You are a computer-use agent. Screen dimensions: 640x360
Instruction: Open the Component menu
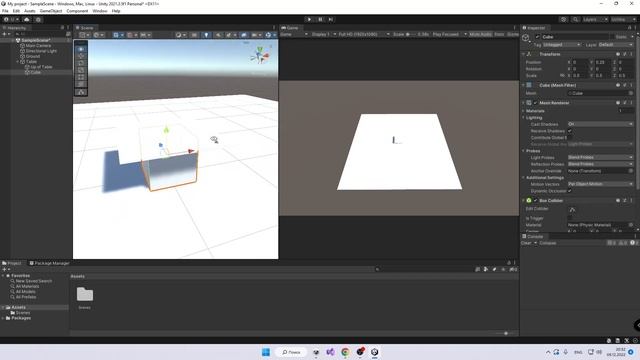[x=77, y=11]
